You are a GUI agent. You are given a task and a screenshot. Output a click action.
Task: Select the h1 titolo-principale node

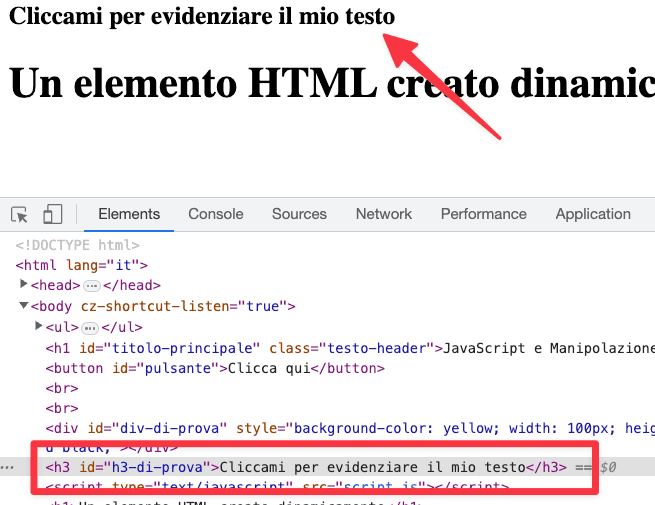[x=350, y=348]
